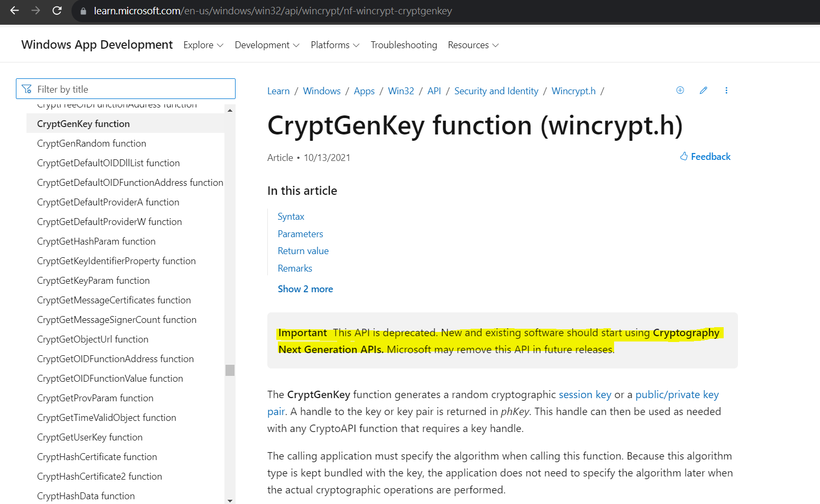
Task: Open the Development dropdown menu
Action: point(267,45)
